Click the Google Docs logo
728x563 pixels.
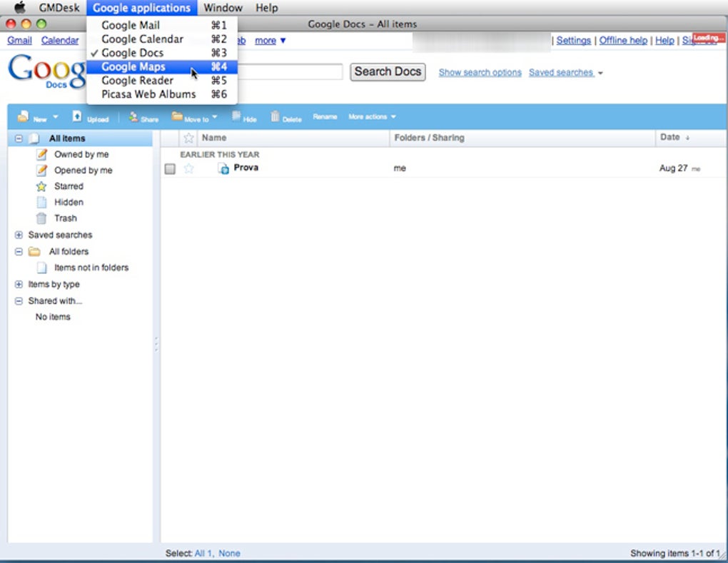point(46,71)
